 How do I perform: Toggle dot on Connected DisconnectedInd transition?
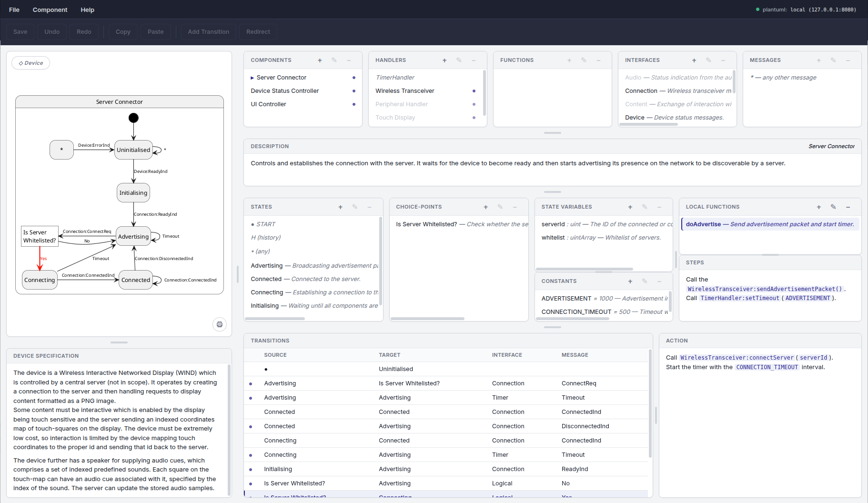(251, 427)
